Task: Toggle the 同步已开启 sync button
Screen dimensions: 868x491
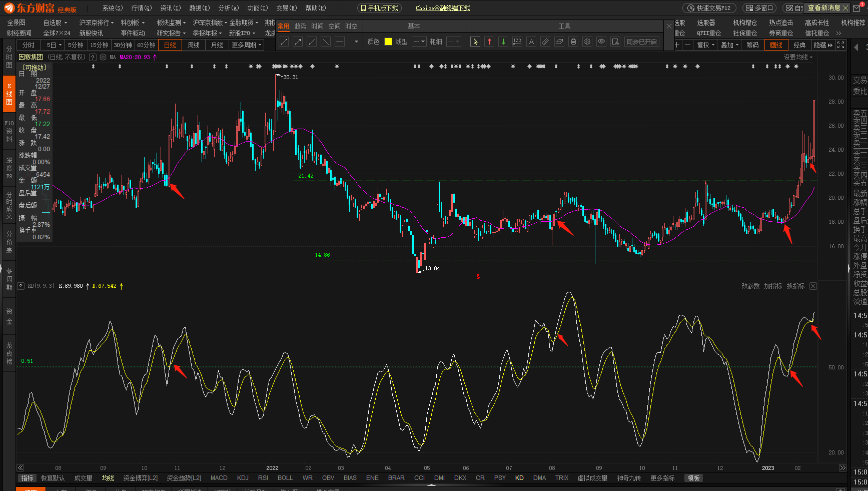Action: click(642, 42)
